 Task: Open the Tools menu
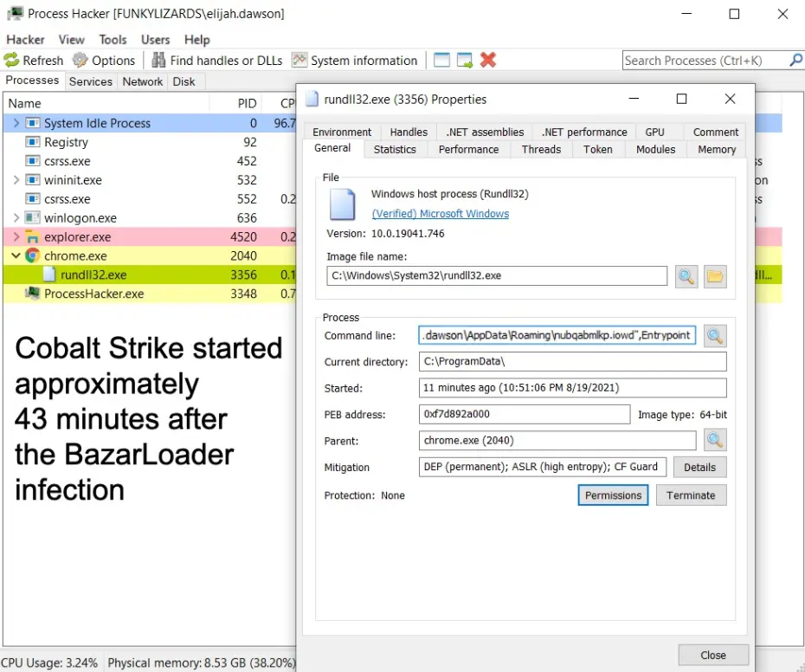coord(113,40)
